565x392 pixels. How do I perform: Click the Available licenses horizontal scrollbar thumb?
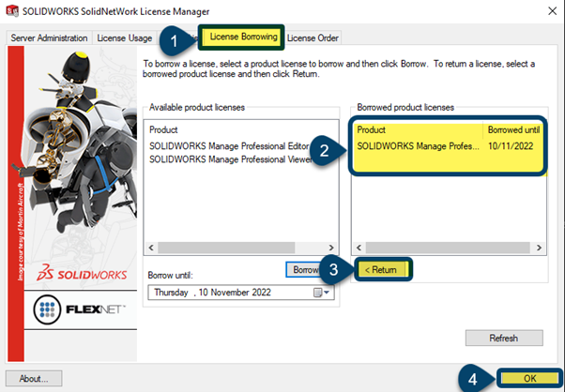click(226, 248)
